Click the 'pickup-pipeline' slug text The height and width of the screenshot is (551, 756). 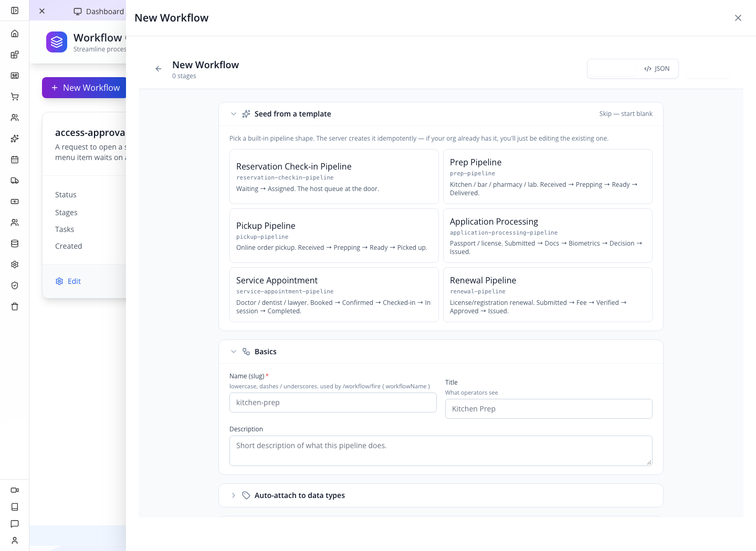pos(262,237)
